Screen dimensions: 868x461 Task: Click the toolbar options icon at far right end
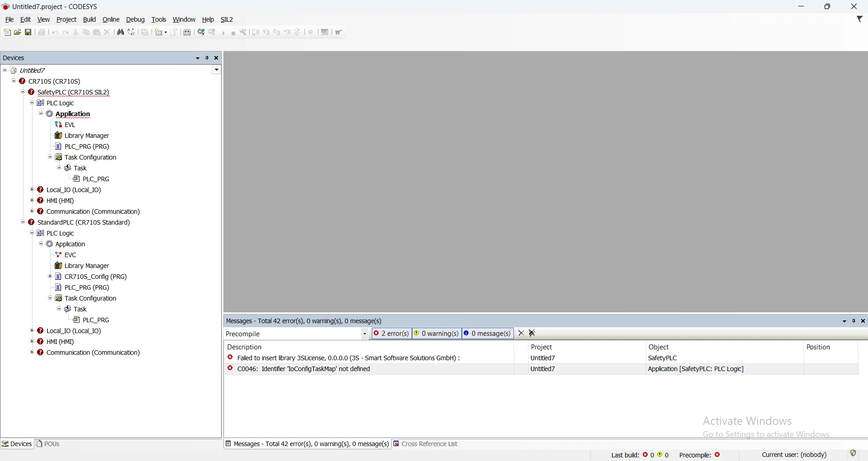[x=339, y=32]
